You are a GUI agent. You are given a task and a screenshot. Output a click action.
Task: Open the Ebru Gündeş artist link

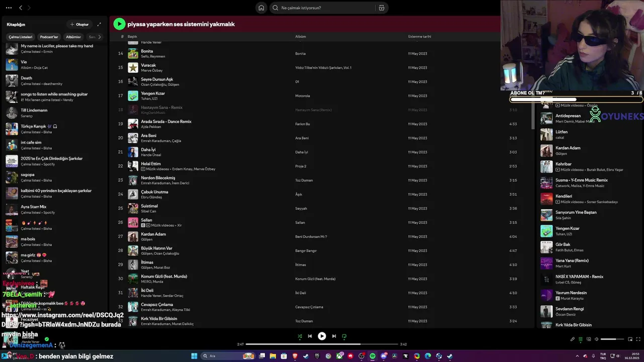point(151,197)
